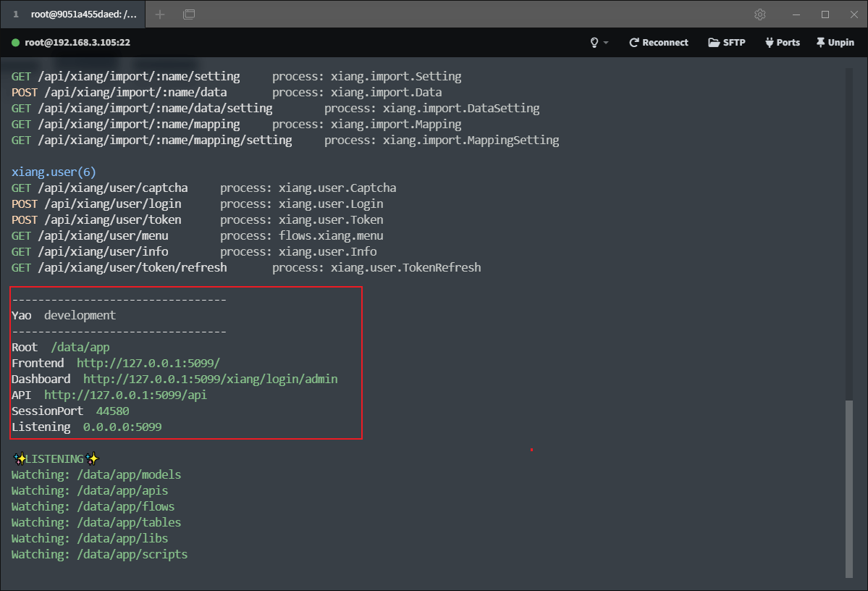
Task: Click Reconnect to restart the session
Action: point(659,43)
